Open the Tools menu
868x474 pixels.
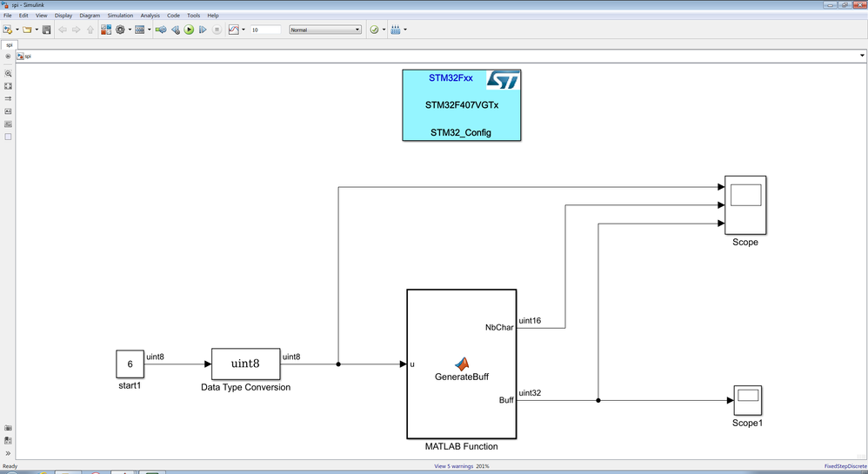tap(194, 16)
